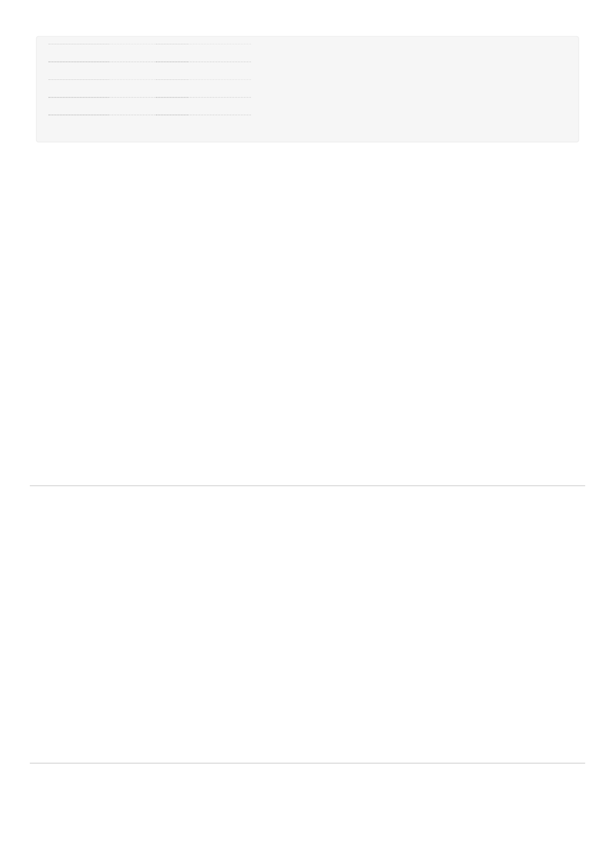Screen dimensions: 613x868
Task: Click the third dotted line in gray box
Action: [x=149, y=80]
